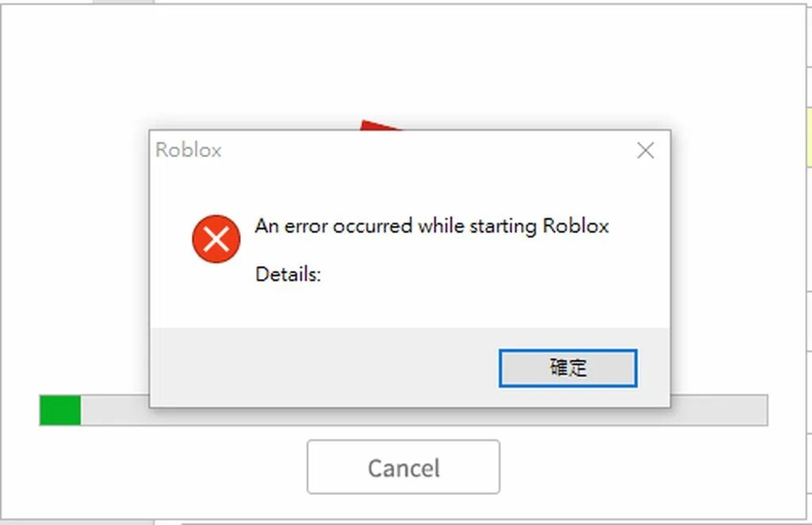
Task: Click the Roblox title text in dialog
Action: coord(189,150)
